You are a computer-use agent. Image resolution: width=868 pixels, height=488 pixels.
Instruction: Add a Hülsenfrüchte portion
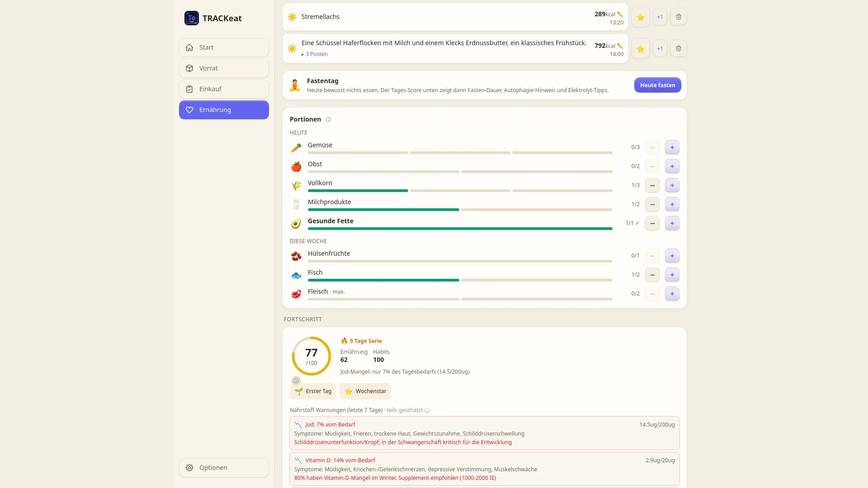pyautogui.click(x=672, y=256)
